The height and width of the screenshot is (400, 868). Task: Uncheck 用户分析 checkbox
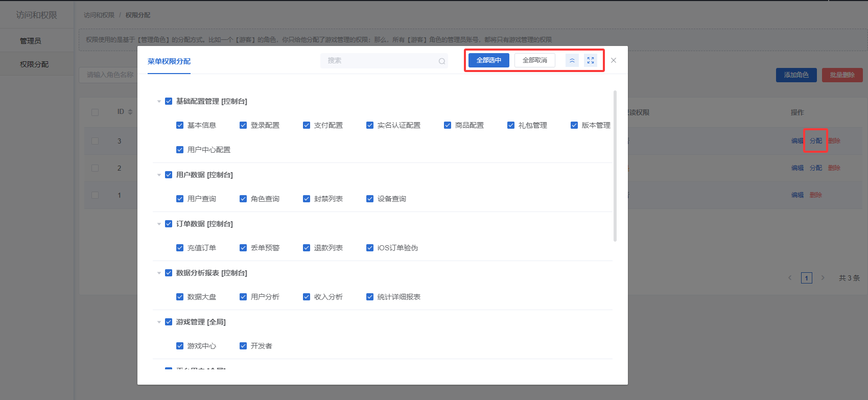pos(243,297)
